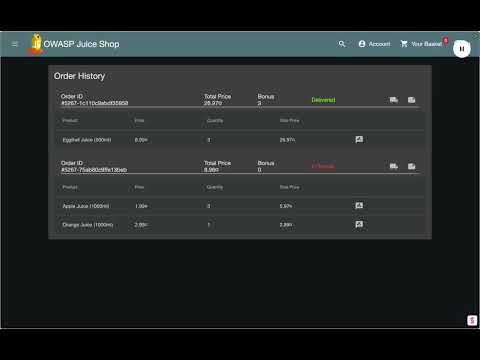Click the OWASP Juice Shop logo
480x360 pixels.
point(36,43)
